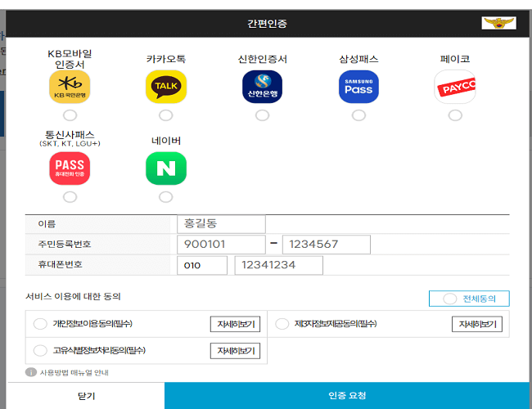Focus the 주민등록번호 back seven-digit field
Screen dimensions: 532x409
[x=327, y=245]
